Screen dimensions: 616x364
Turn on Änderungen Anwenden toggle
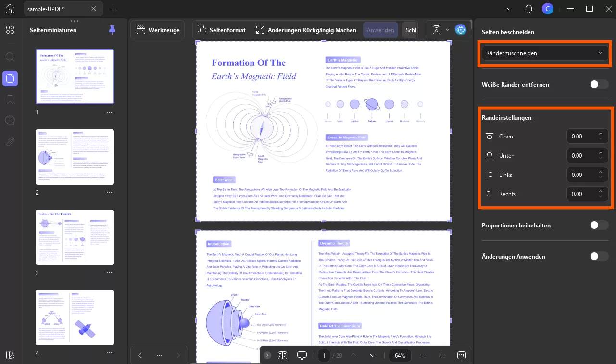(x=599, y=256)
